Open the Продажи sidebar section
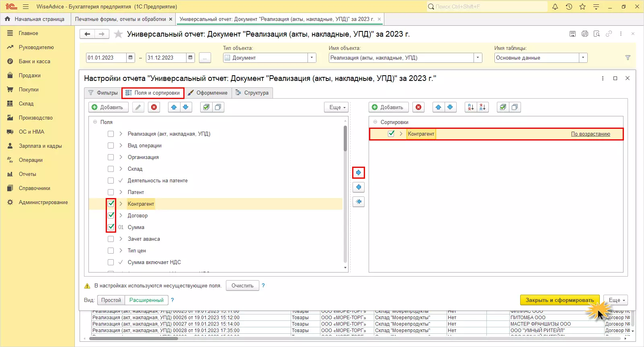This screenshot has width=644, height=347. [x=30, y=75]
